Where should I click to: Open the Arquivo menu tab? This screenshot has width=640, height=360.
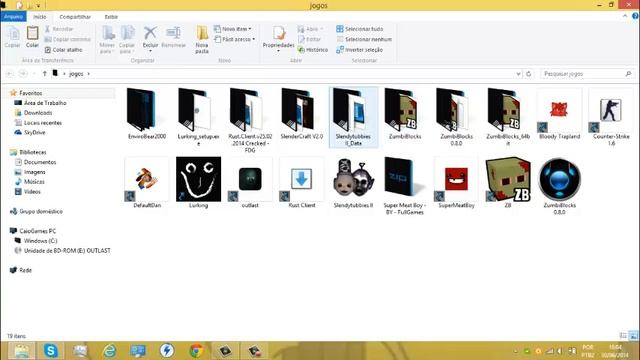click(x=13, y=17)
